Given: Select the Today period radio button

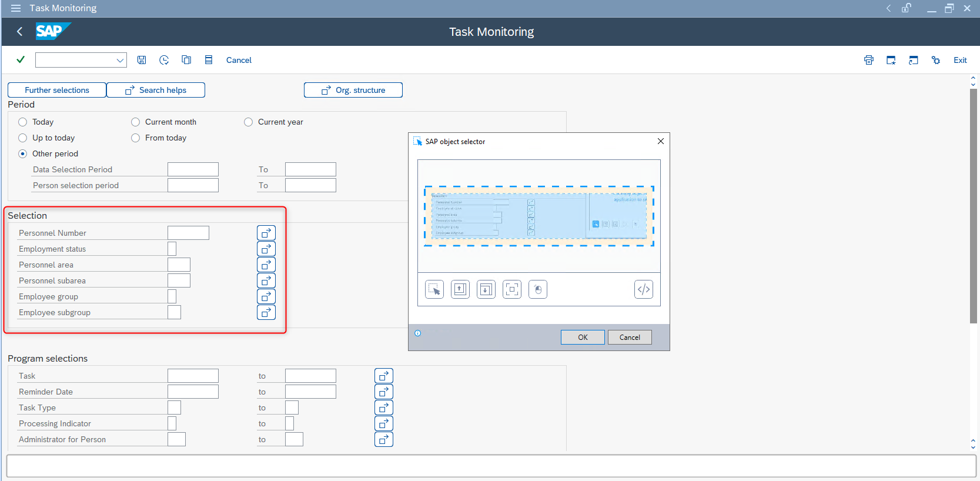Looking at the screenshot, I should pos(23,122).
